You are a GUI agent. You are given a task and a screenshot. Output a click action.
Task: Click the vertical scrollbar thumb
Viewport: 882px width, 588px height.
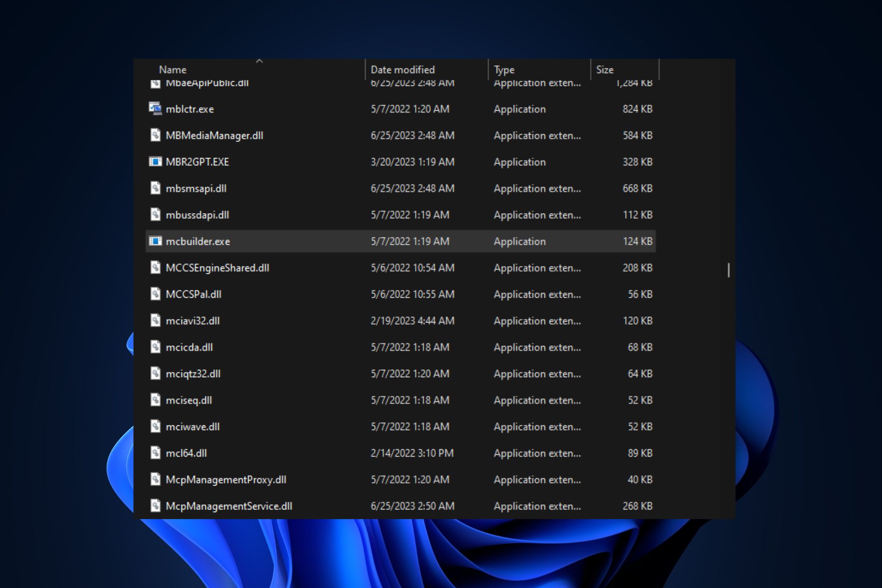click(x=729, y=270)
